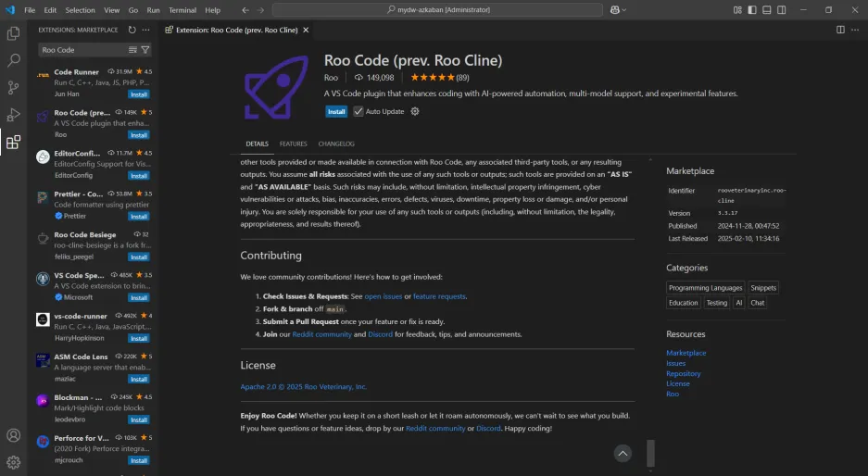Image resolution: width=868 pixels, height=476 pixels.
Task: Open the Discord link in Contributing step 4
Action: (381, 334)
